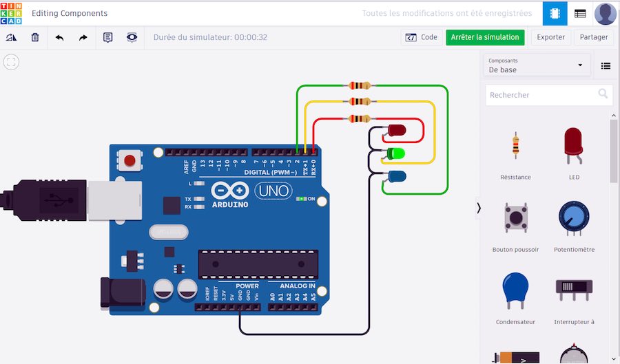Redo the last action
The width and height of the screenshot is (620, 364).
pyautogui.click(x=83, y=38)
